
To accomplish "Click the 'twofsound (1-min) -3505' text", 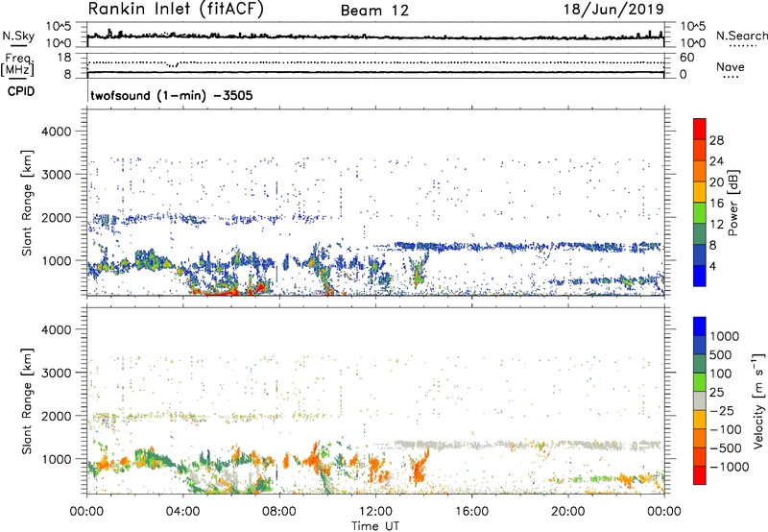I will pyautogui.click(x=172, y=95).
